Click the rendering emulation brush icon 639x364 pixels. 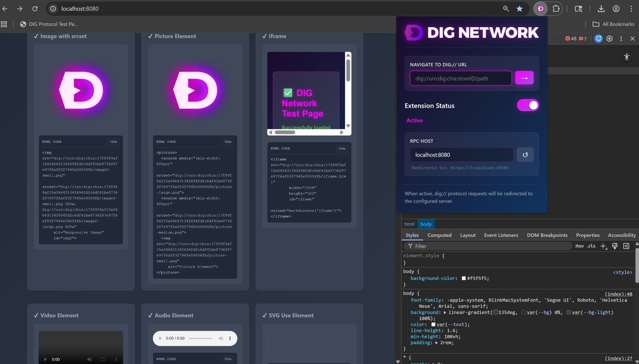pos(615,246)
